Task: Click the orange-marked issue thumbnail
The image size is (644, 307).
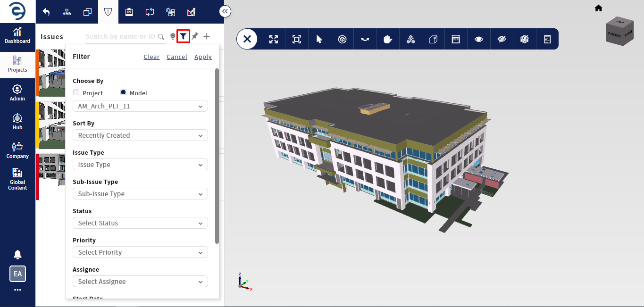Action: [52, 73]
